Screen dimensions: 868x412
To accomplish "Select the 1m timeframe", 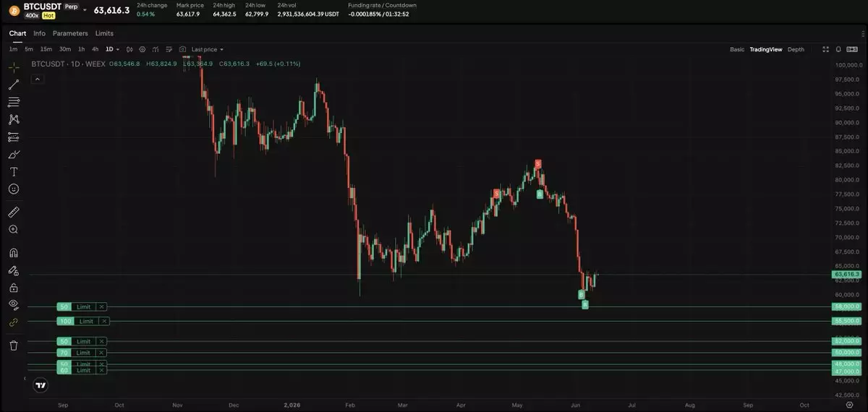I will [x=13, y=49].
